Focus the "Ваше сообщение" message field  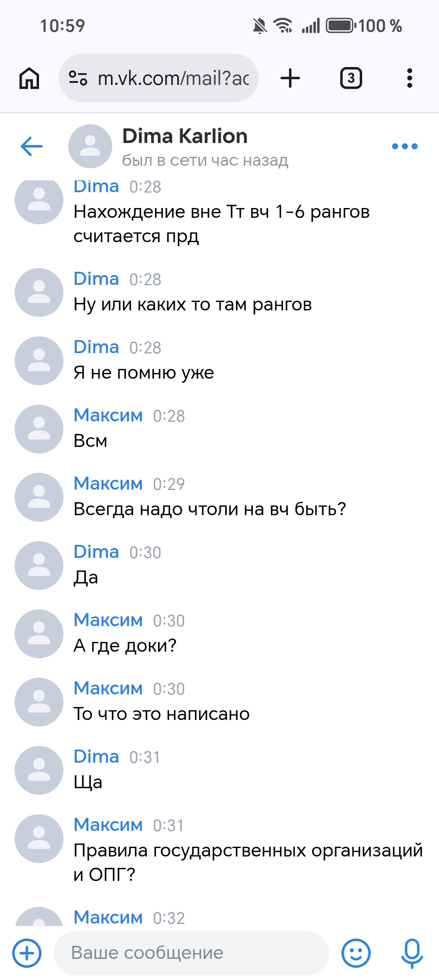[x=191, y=953]
